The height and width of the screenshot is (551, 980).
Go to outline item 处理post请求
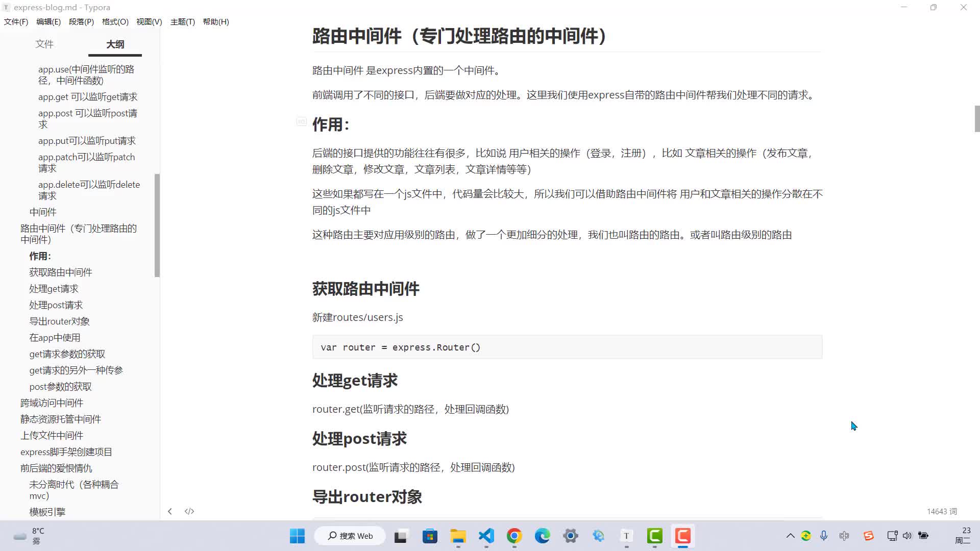click(56, 305)
